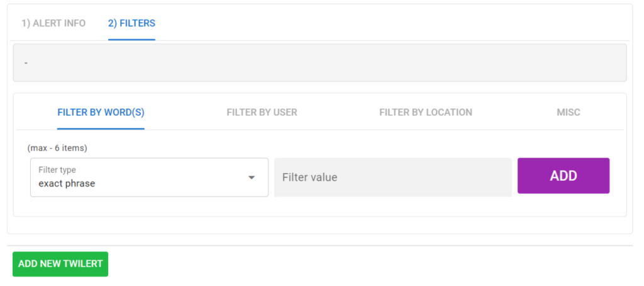Switch to the 1) Alert Info tab
Screen dimensions: 644x286
click(53, 23)
